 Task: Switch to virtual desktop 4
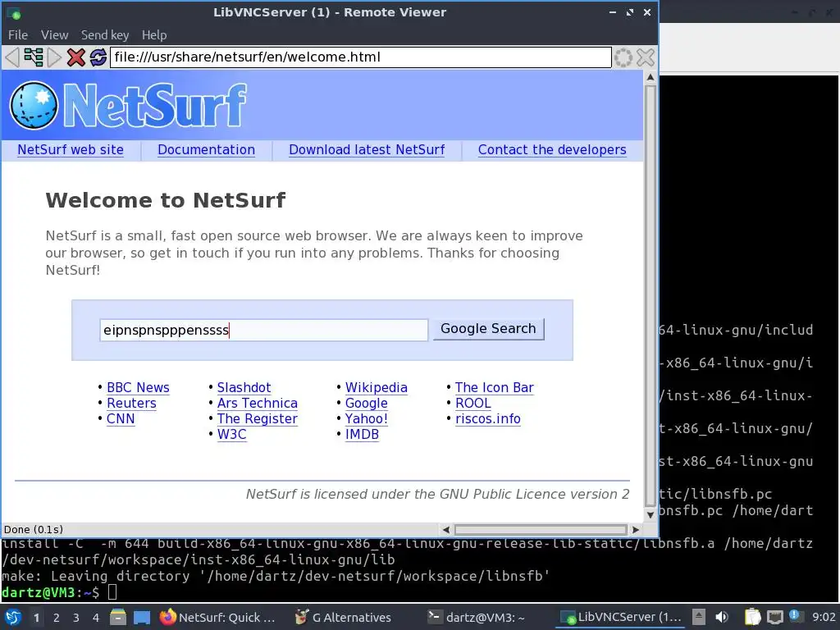coord(96,618)
